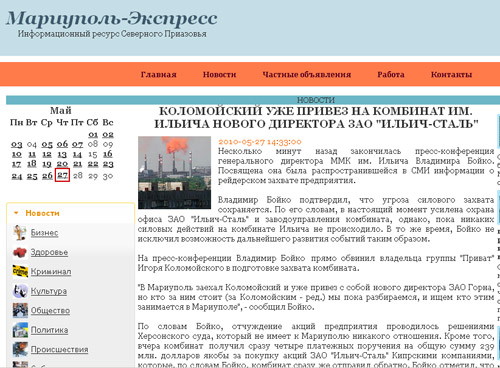The height and width of the screenshot is (368, 500).
Task: Select May 27 in the calendar
Action: tap(62, 175)
